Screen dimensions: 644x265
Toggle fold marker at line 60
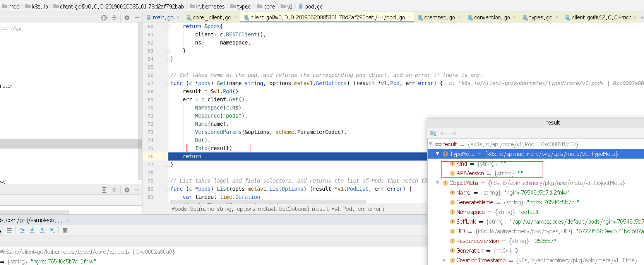(168, 26)
